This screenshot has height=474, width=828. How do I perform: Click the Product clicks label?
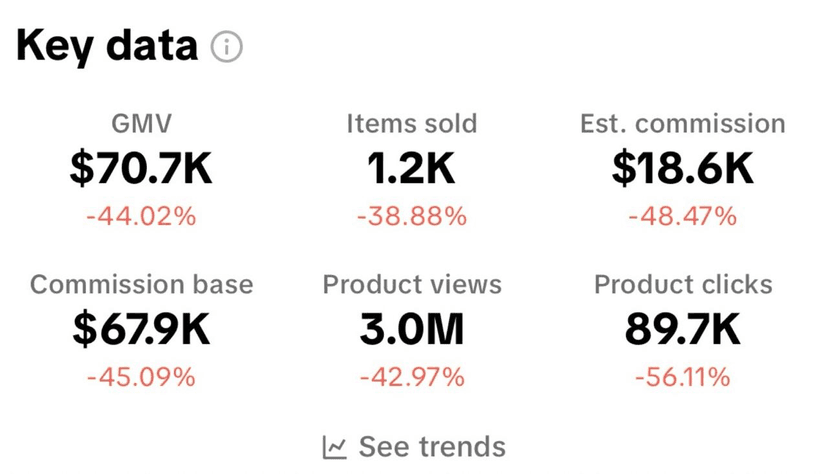(x=683, y=284)
